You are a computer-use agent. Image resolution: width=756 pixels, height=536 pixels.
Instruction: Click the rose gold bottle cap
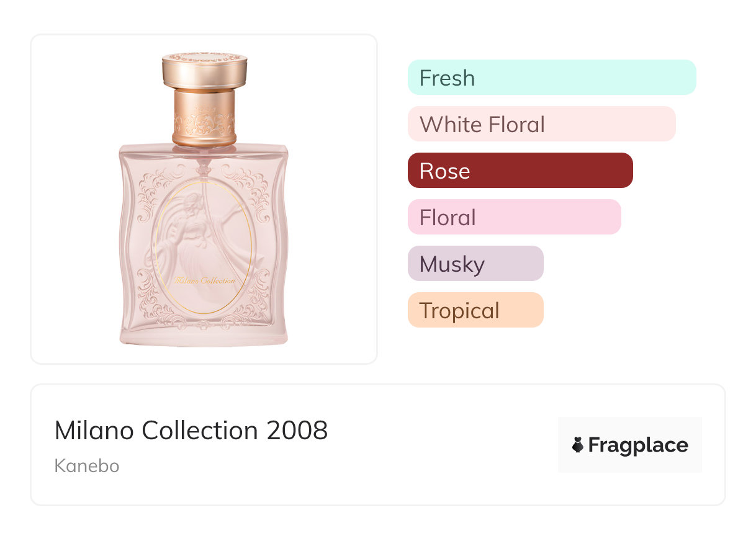[x=204, y=69]
